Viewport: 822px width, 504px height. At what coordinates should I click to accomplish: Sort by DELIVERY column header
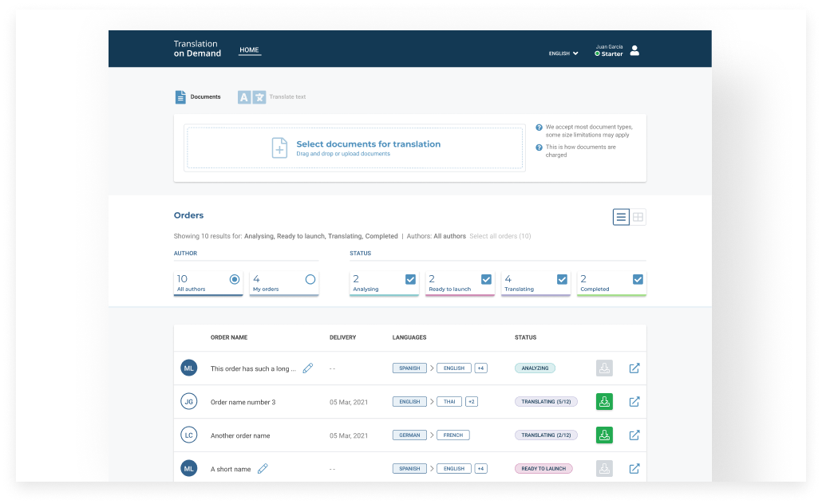pyautogui.click(x=343, y=337)
